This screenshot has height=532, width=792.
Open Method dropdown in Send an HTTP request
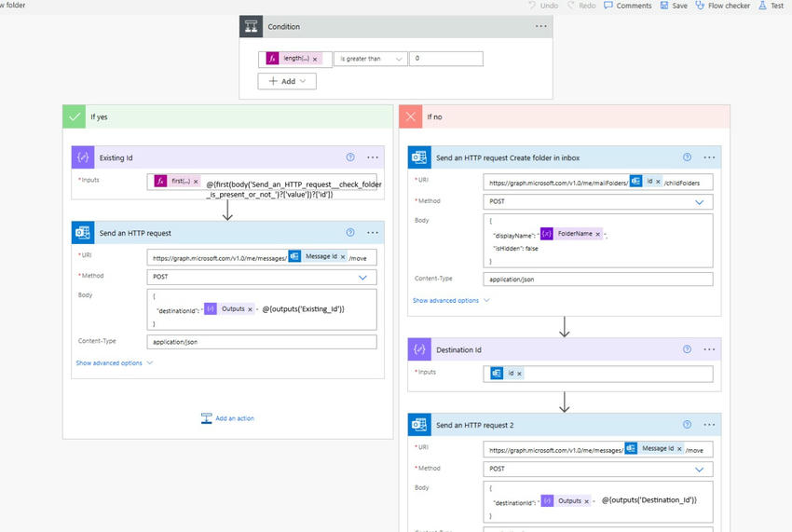[x=262, y=277]
